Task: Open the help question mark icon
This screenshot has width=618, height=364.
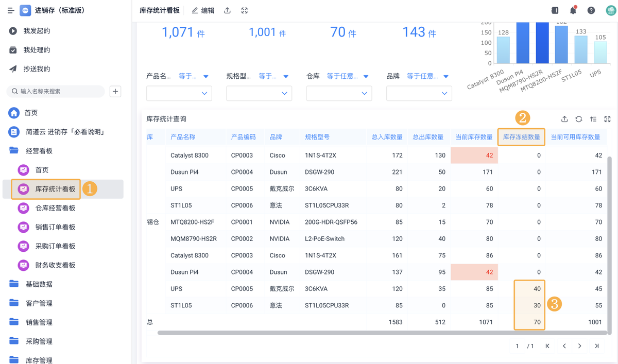Action: tap(591, 10)
